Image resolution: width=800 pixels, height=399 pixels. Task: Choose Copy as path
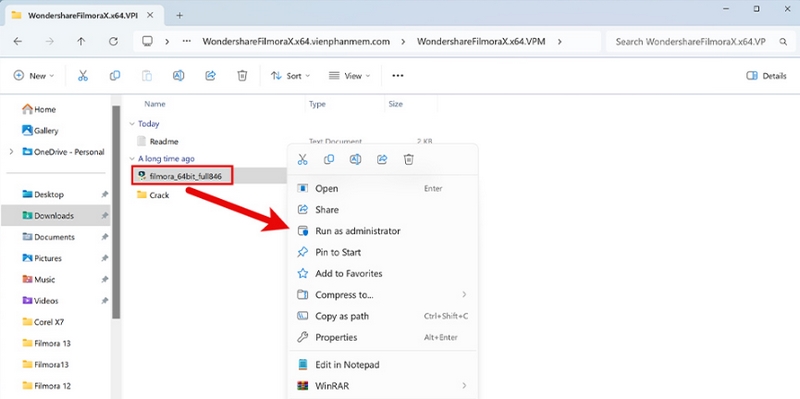coord(383,316)
